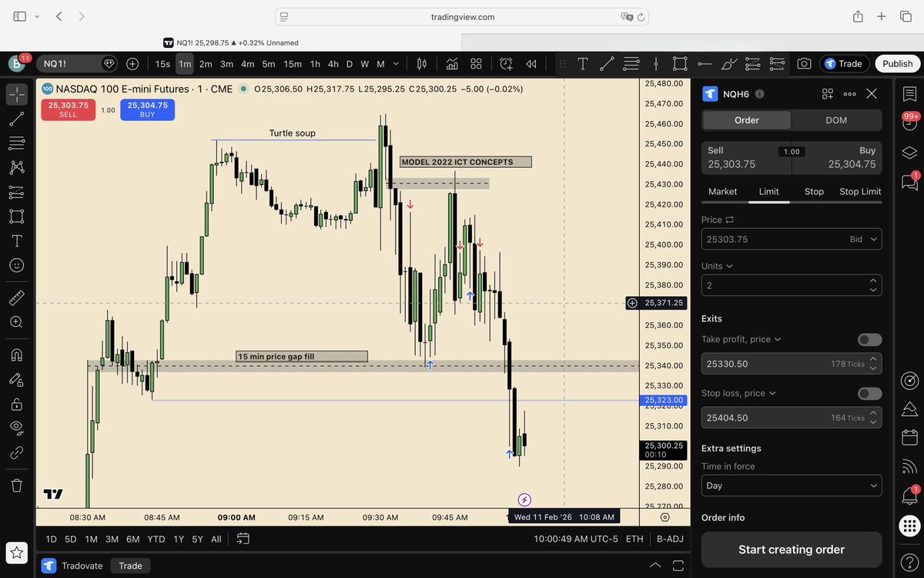Click the Publish button
Image resolution: width=924 pixels, height=578 pixels.
(x=898, y=64)
